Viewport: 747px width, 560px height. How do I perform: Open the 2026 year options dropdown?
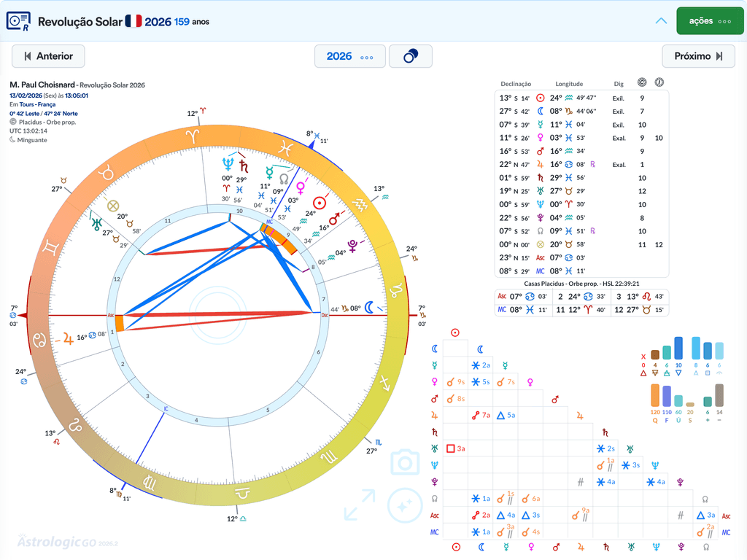[x=349, y=56]
